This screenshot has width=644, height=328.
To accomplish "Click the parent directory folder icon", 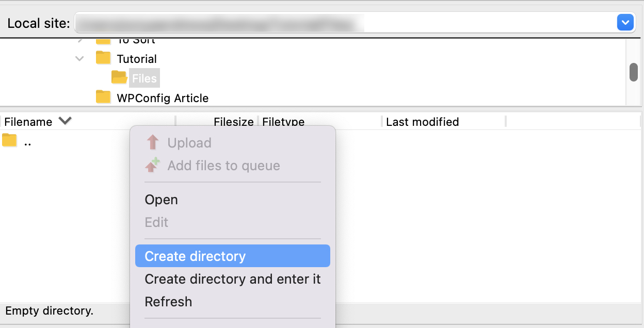I will (x=9, y=140).
